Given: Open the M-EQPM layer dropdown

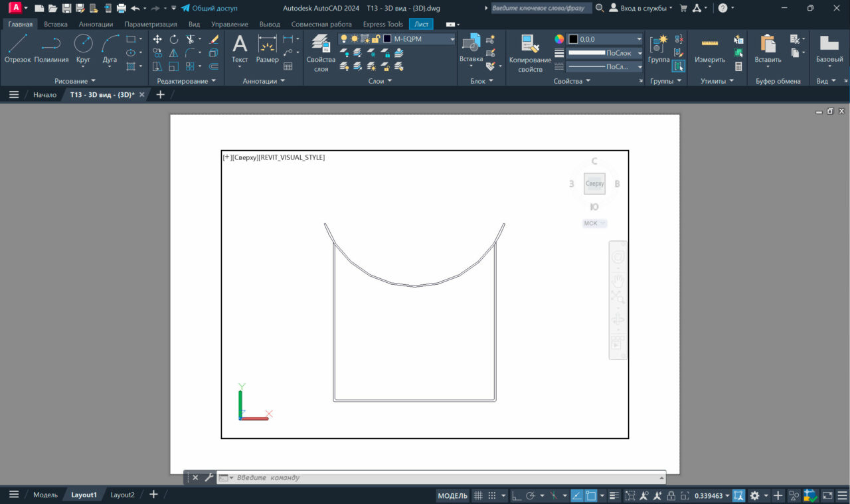Looking at the screenshot, I should pyautogui.click(x=452, y=39).
